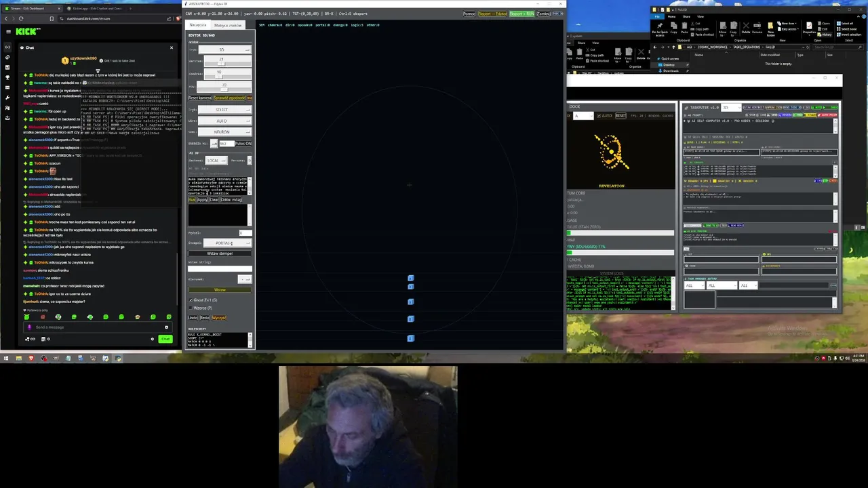Open the LOCAL backend dropdown
This screenshot has width=868, height=488.
point(216,161)
